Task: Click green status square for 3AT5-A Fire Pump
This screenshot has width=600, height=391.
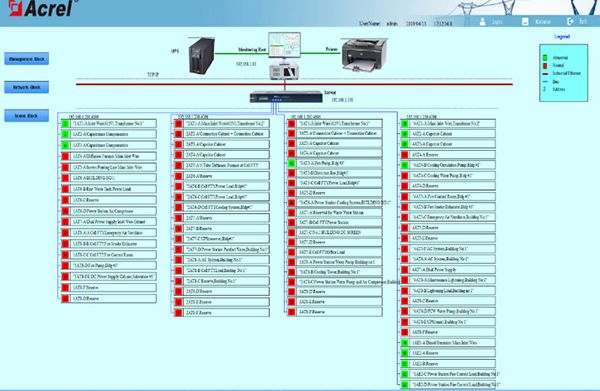Action: 292,163
